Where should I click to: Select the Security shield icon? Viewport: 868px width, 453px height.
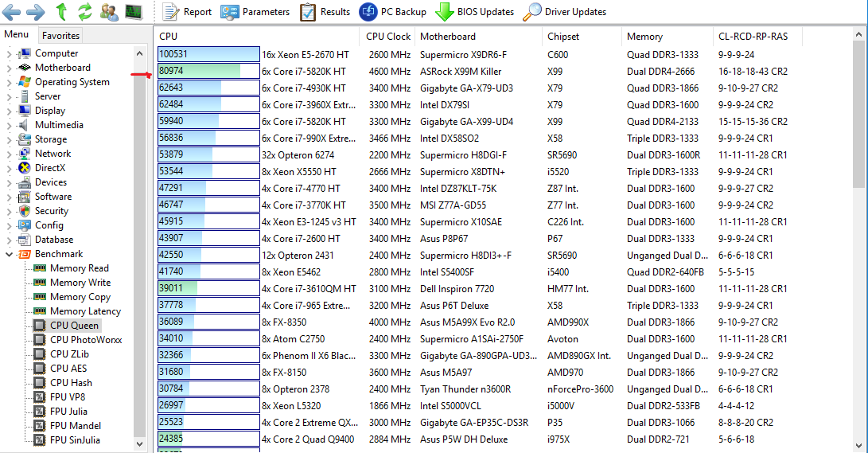click(25, 211)
